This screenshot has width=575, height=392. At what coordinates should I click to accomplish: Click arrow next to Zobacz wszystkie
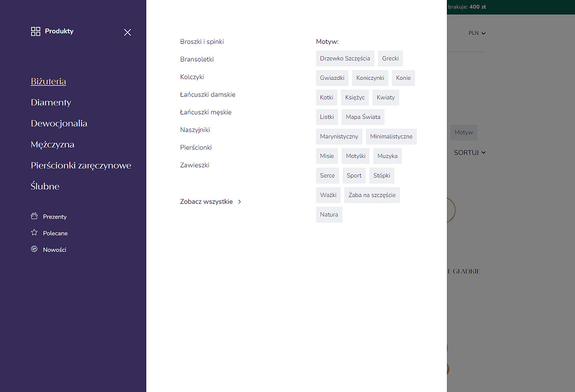pyautogui.click(x=240, y=202)
